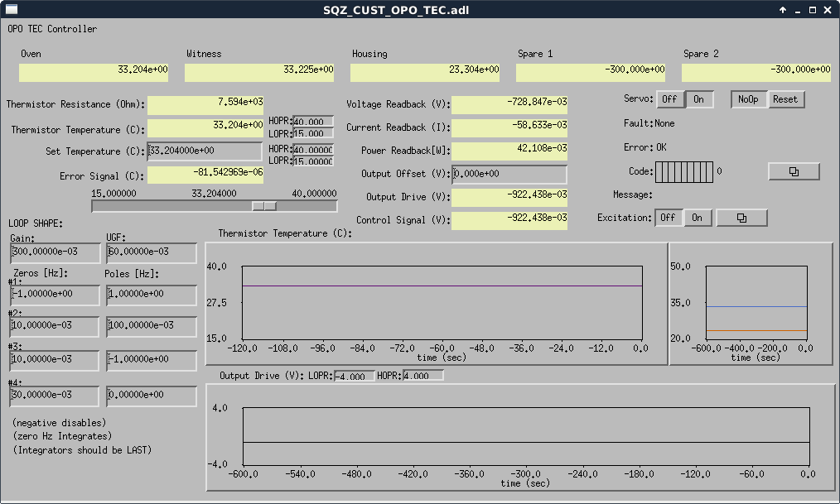Screen dimensions: 840x504
Task: Switch Excitation to On
Action: pos(697,218)
